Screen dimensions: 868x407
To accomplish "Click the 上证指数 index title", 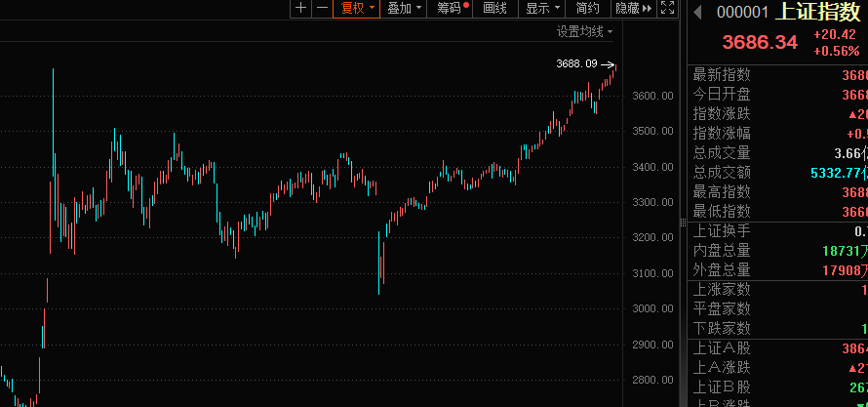I will 818,12.
